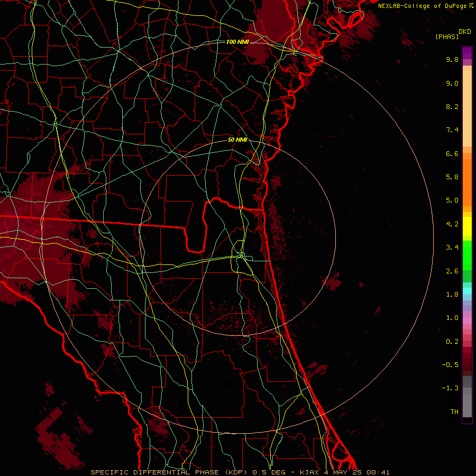
Task: Click the 5.0 legend value
Action: 452,200
